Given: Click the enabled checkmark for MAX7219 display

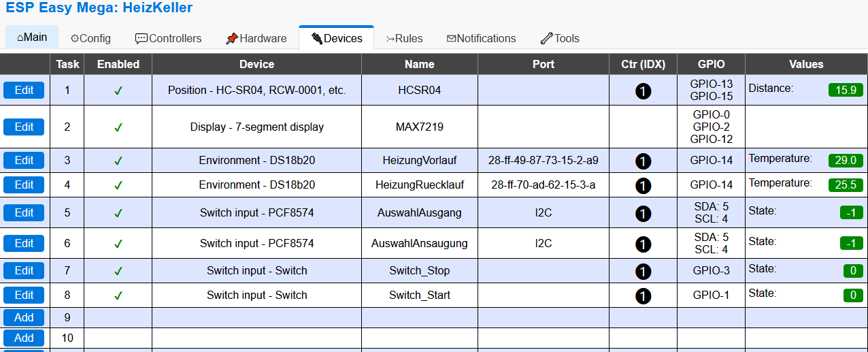Looking at the screenshot, I should [118, 127].
